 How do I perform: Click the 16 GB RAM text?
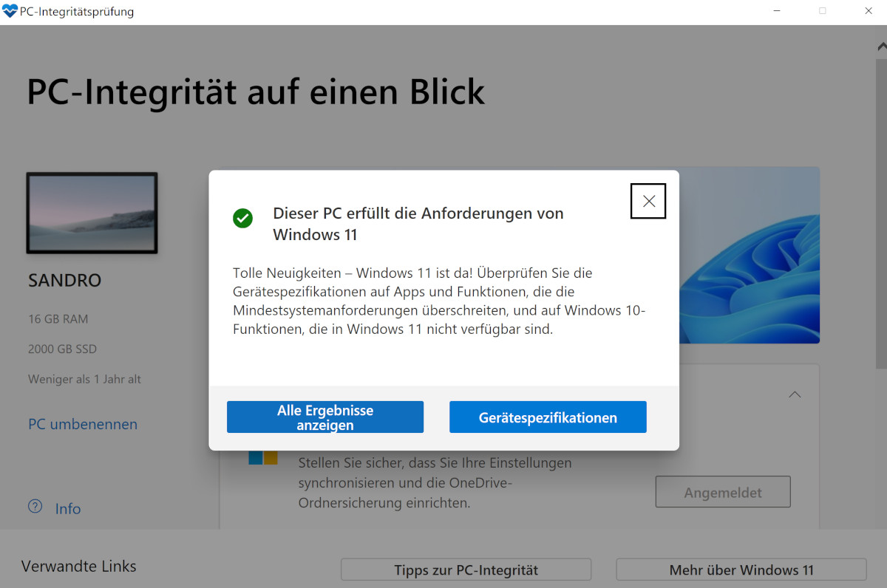(58, 319)
